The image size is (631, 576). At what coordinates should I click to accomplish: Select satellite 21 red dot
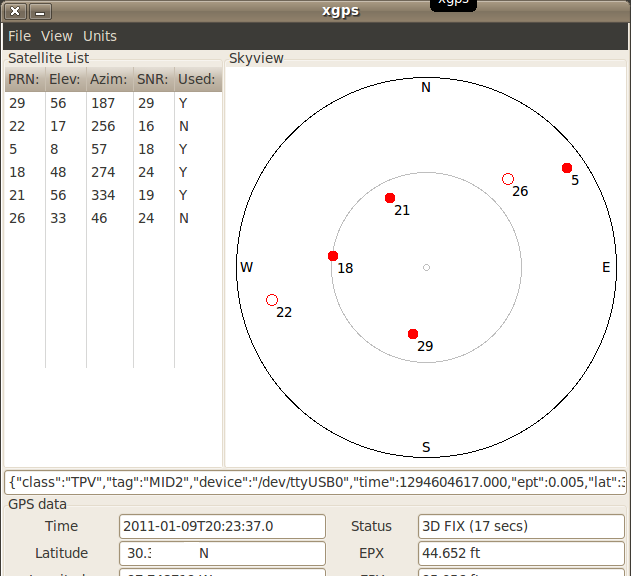390,198
